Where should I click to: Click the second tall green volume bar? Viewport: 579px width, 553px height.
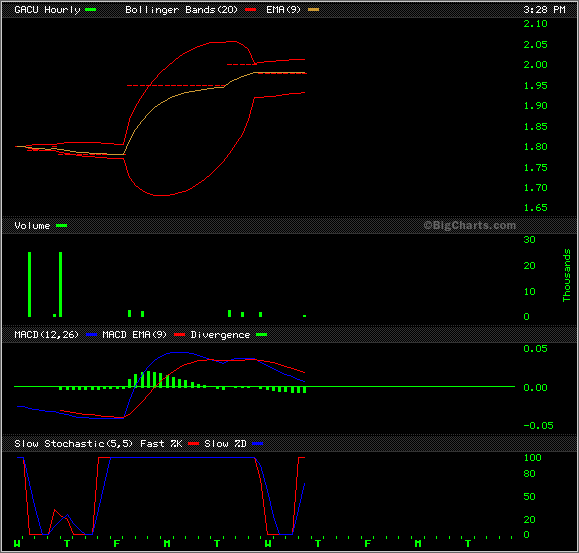[x=61, y=284]
